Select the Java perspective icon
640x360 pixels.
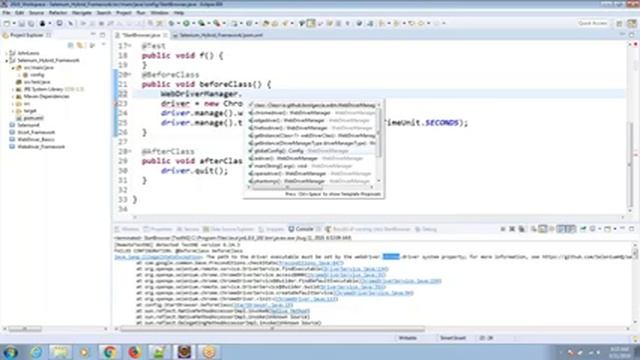pos(632,23)
